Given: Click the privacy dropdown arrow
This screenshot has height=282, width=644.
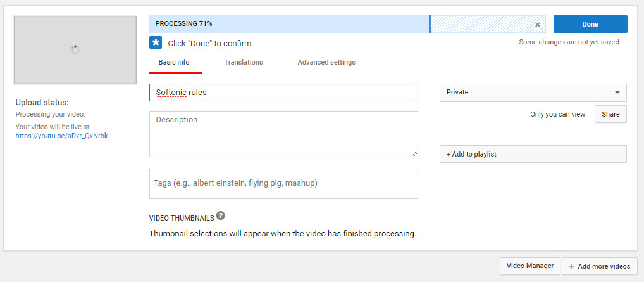Looking at the screenshot, I should click(617, 93).
